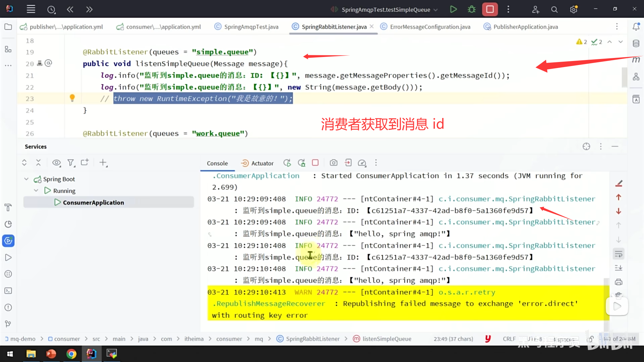
Task: Toggle the eye view options in Services
Action: [x=56, y=163]
